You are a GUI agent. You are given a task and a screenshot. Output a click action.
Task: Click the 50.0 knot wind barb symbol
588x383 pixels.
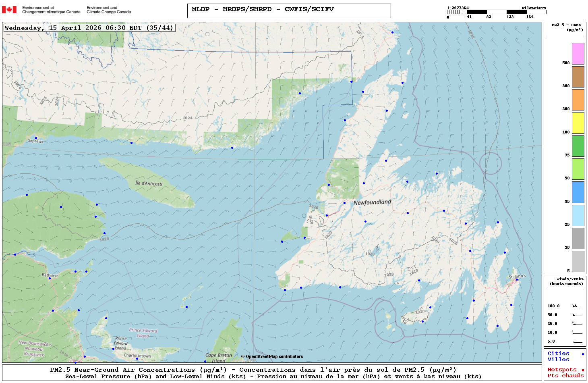click(577, 315)
